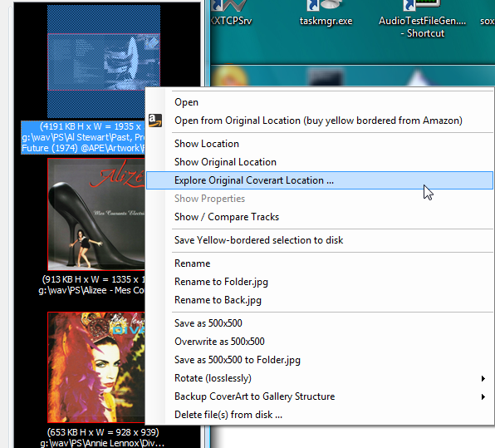Expand the Rotate (losslessly) submenu
Screen dimensions: 495x448
pyautogui.click(x=320, y=378)
